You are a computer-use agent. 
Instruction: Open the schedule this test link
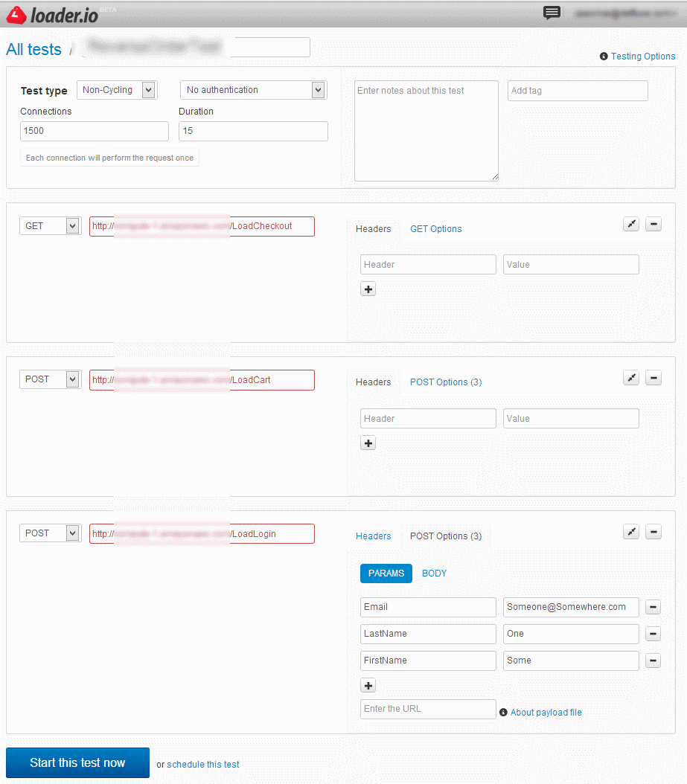coord(203,764)
